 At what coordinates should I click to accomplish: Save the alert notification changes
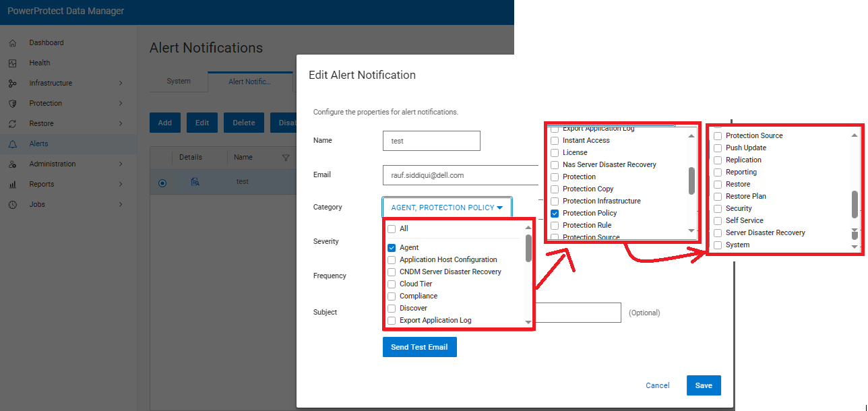pos(704,385)
